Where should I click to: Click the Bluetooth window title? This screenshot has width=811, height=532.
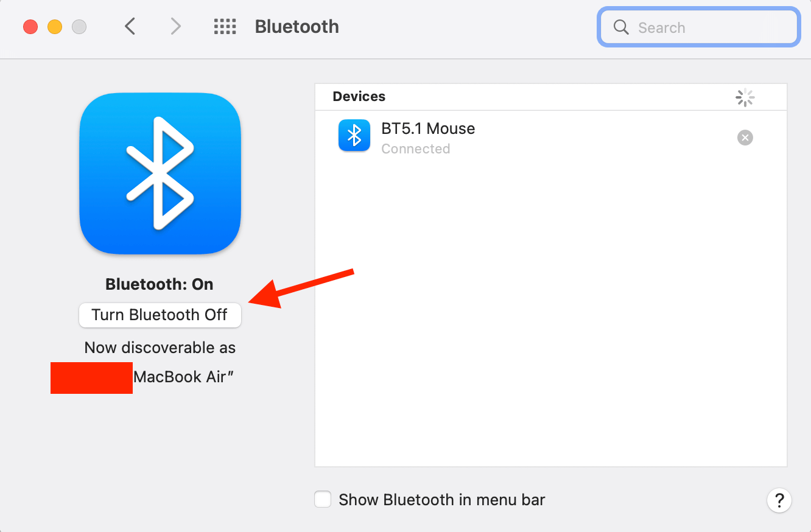297,26
